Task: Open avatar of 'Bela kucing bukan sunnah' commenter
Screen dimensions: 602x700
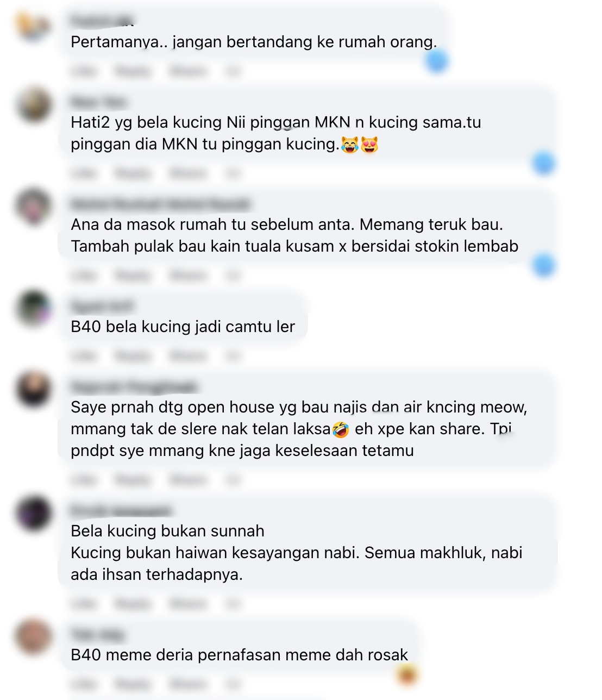Action: (x=34, y=513)
